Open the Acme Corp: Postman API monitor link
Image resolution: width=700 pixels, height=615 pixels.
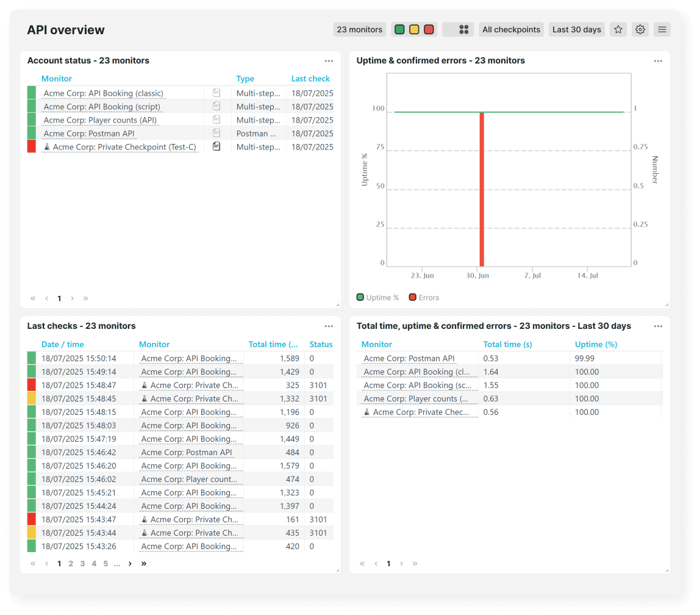[88, 133]
